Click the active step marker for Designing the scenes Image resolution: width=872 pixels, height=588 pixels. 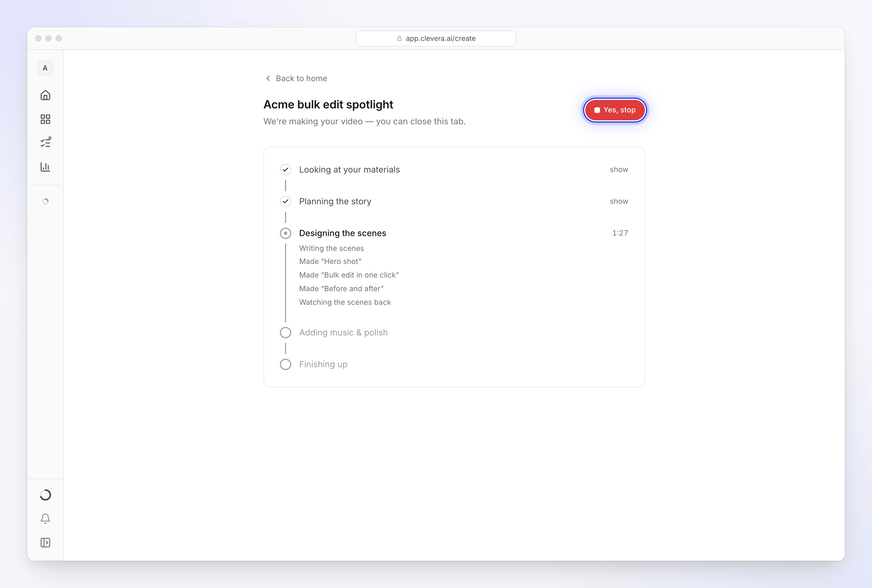tap(286, 233)
